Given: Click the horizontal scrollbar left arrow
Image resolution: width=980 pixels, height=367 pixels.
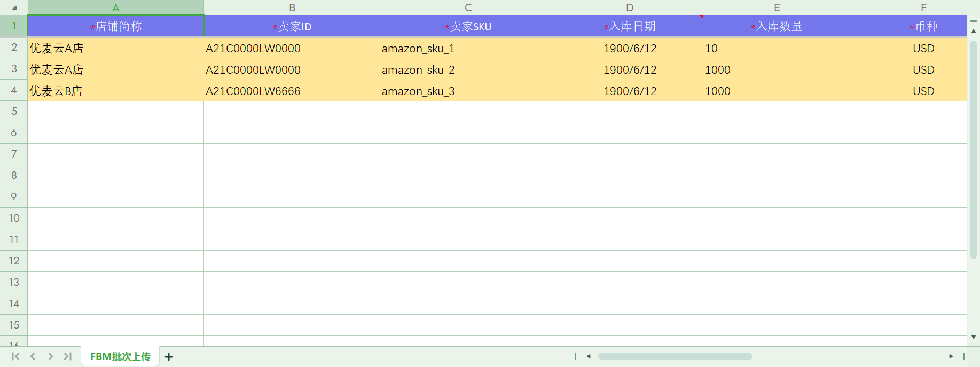Looking at the screenshot, I should 589,356.
